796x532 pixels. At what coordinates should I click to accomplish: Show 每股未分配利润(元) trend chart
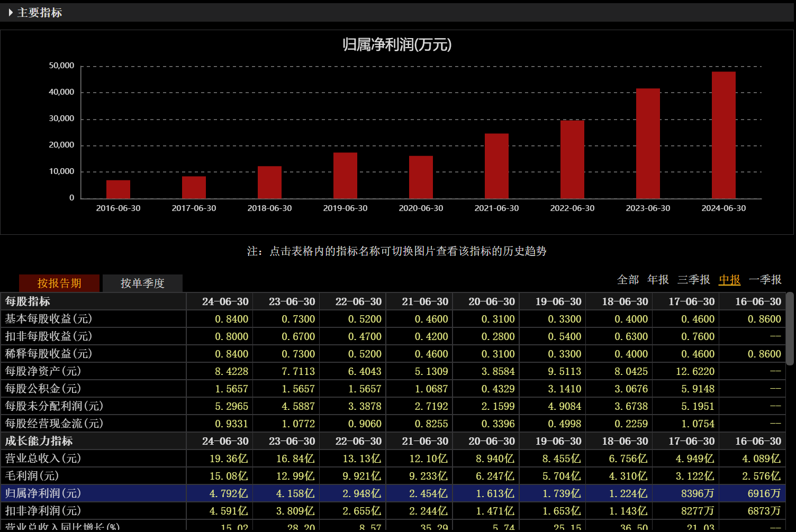click(54, 406)
